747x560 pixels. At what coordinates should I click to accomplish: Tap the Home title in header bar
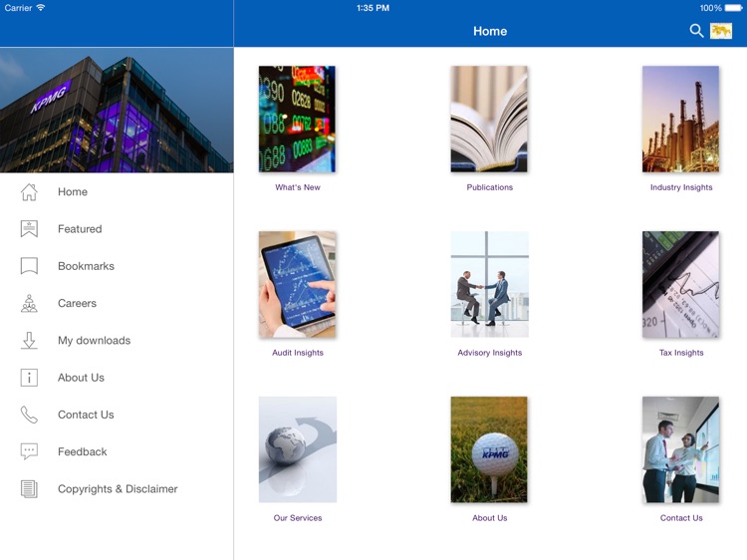tap(490, 31)
